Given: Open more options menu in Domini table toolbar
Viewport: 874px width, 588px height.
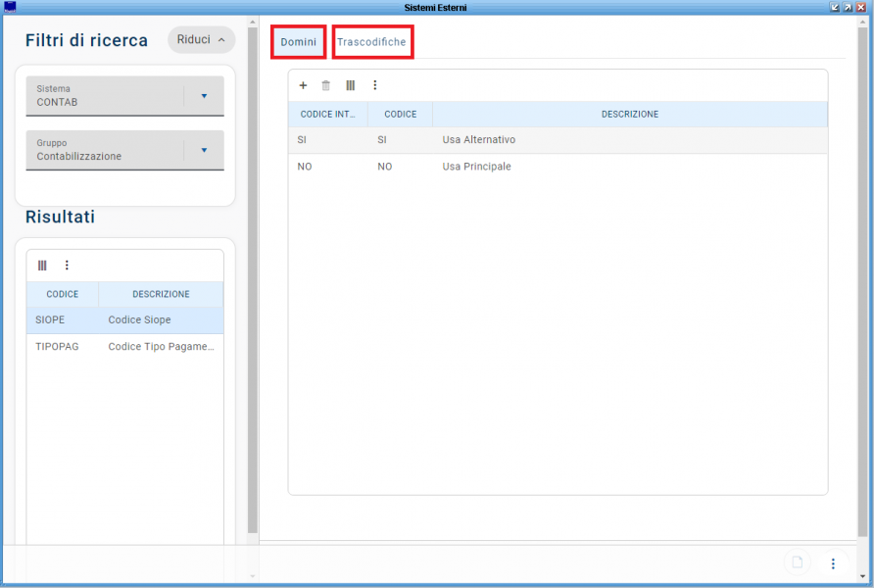Looking at the screenshot, I should click(x=374, y=85).
